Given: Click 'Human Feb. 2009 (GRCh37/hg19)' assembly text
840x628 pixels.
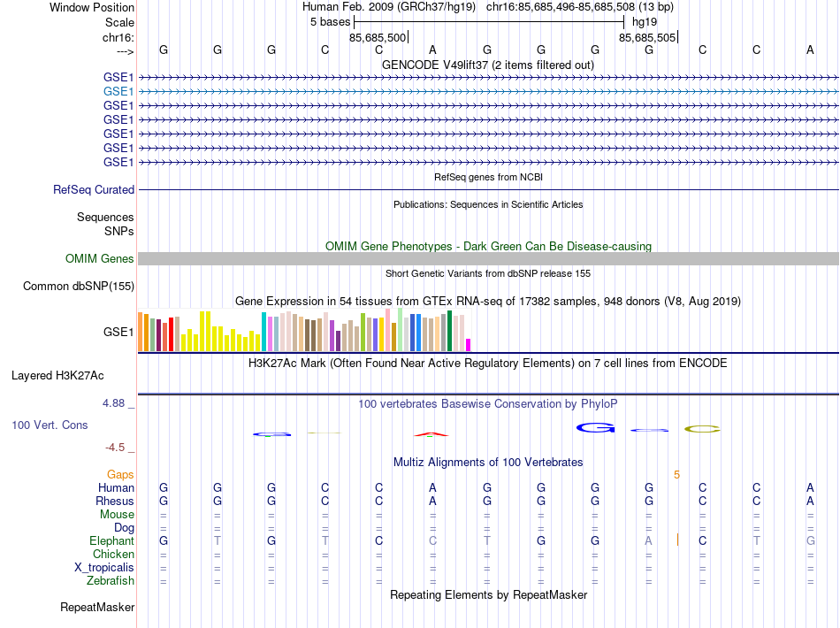Looking at the screenshot, I should click(388, 7).
